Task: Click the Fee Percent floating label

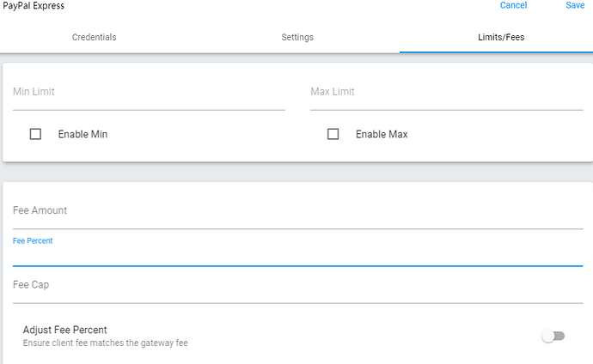Action: [33, 241]
